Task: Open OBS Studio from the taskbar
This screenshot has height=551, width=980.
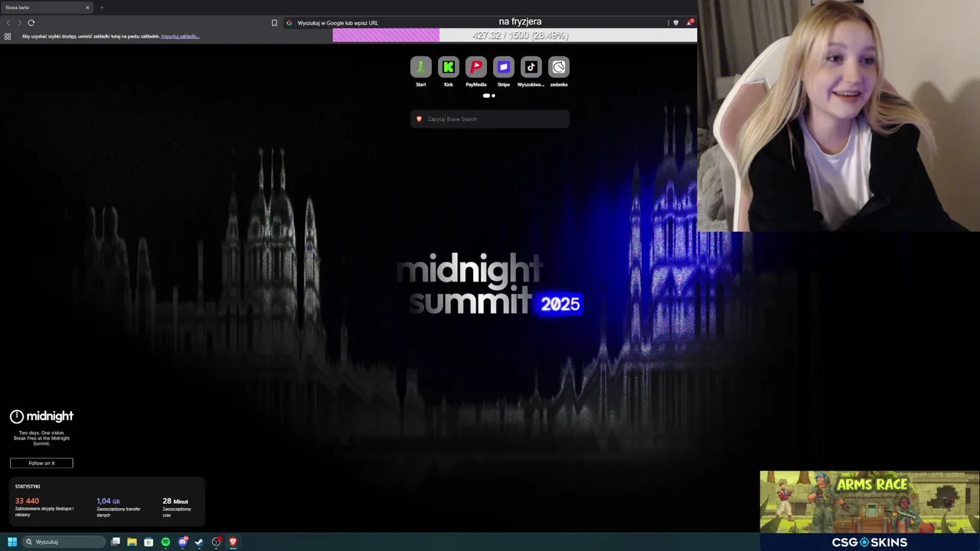Action: click(216, 542)
